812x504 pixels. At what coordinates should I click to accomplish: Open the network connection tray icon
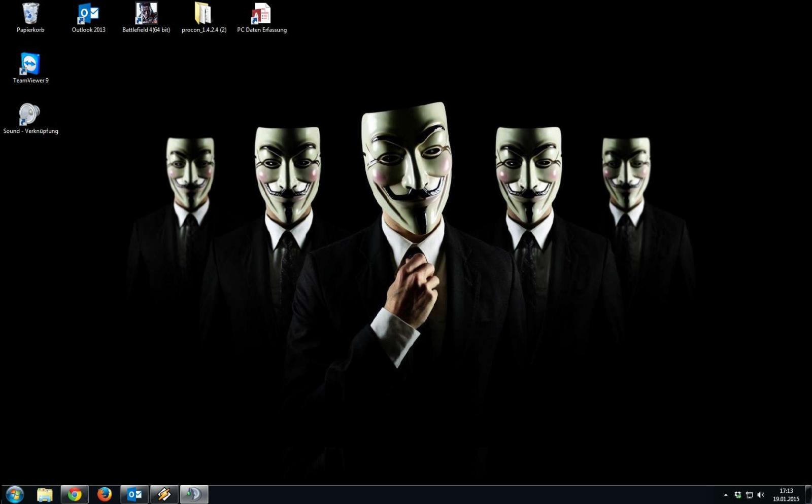pos(749,495)
